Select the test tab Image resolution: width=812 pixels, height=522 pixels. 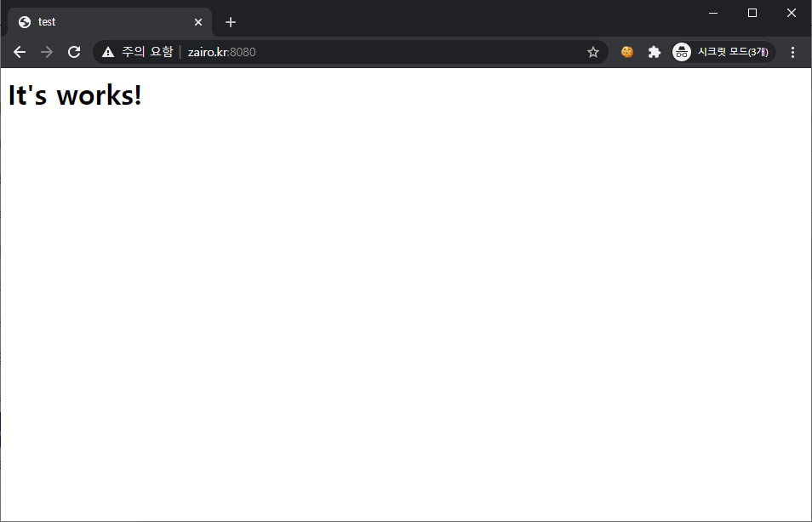[110, 22]
